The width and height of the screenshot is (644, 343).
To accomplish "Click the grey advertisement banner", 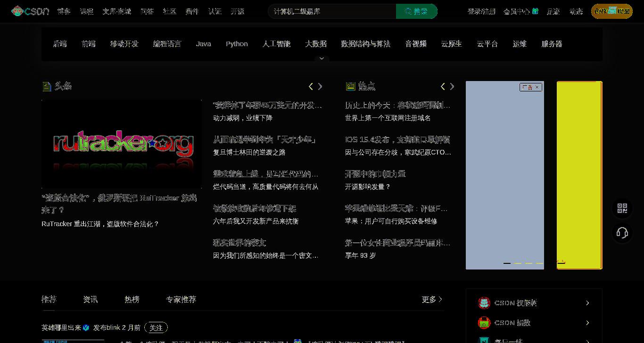I will coord(505,175).
